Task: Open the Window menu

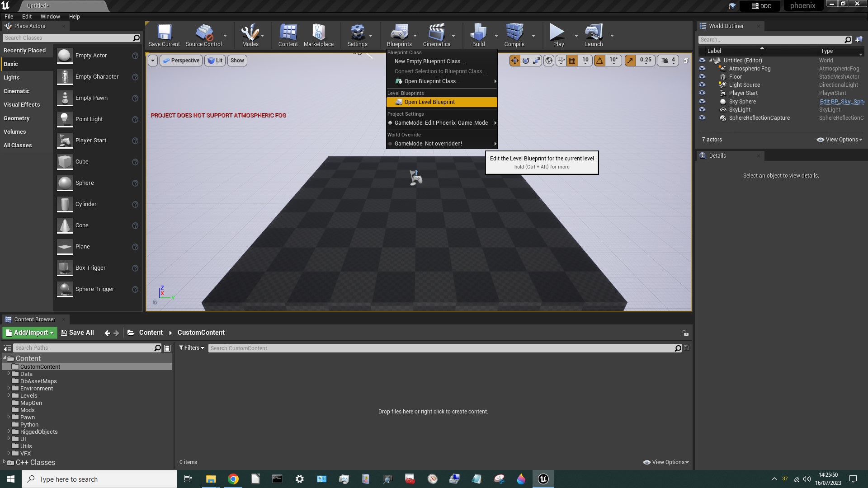Action: [50, 16]
